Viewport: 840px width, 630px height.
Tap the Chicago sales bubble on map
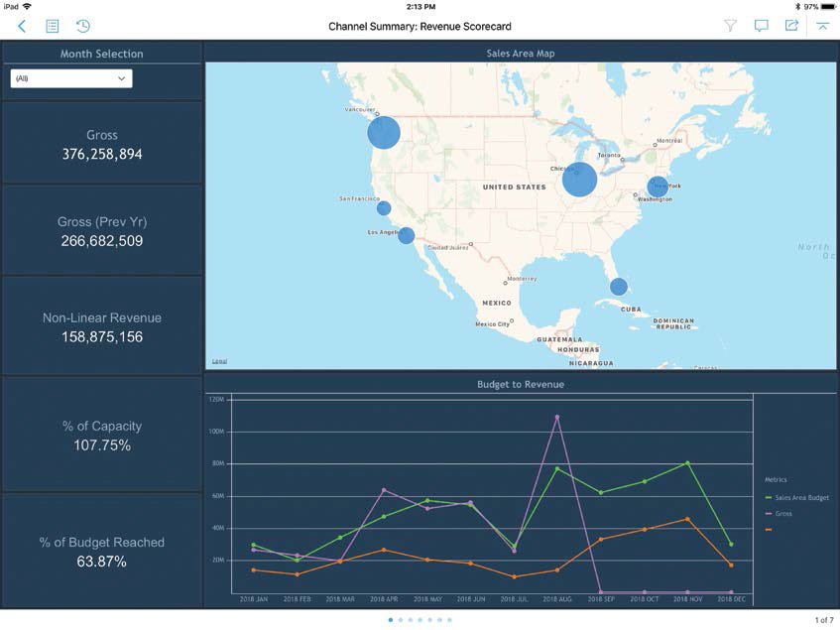tap(579, 180)
